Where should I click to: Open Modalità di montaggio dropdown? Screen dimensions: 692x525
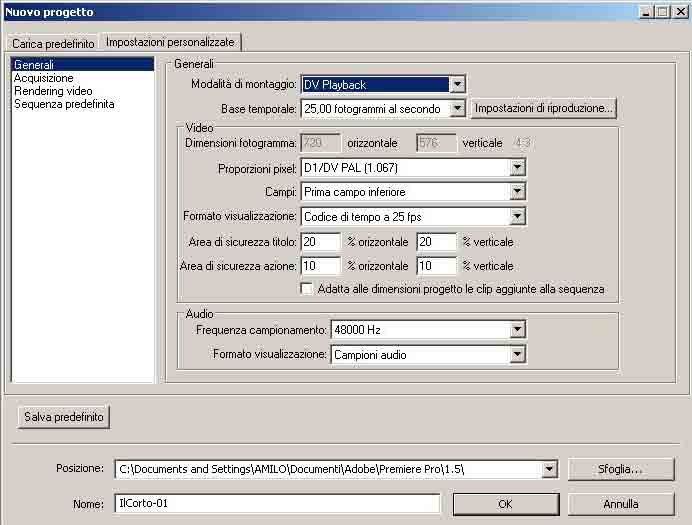point(383,84)
